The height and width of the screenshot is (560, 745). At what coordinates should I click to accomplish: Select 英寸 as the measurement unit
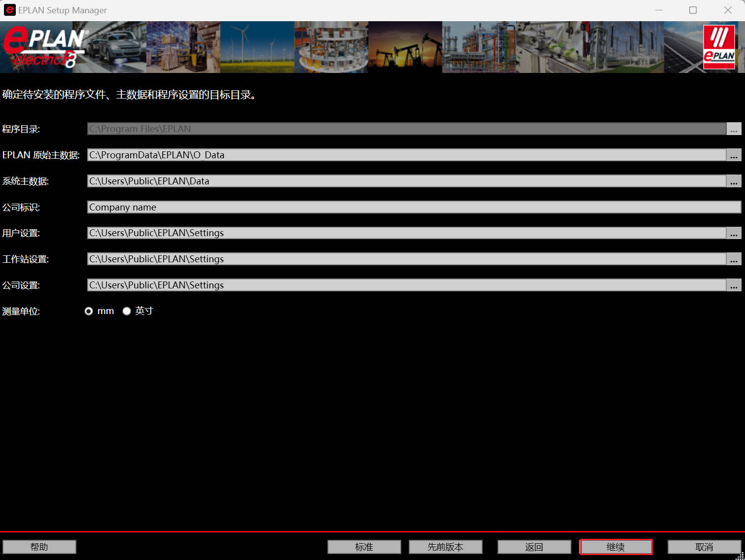[x=127, y=311]
